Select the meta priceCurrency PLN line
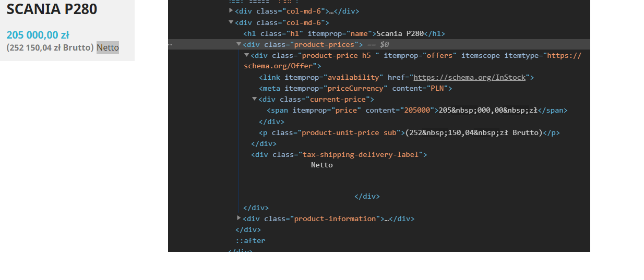644x280 pixels. (355, 89)
